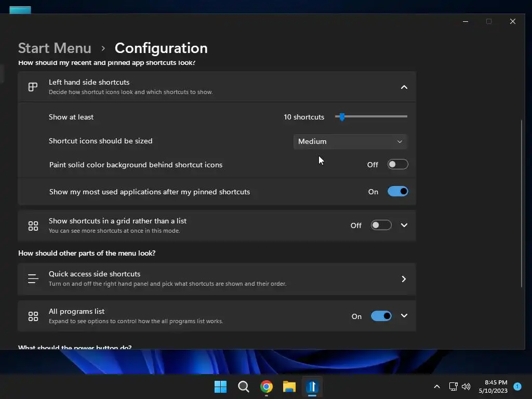This screenshot has height=399, width=532.
Task: Click the '10 shortcuts' value text
Action: 304,117
